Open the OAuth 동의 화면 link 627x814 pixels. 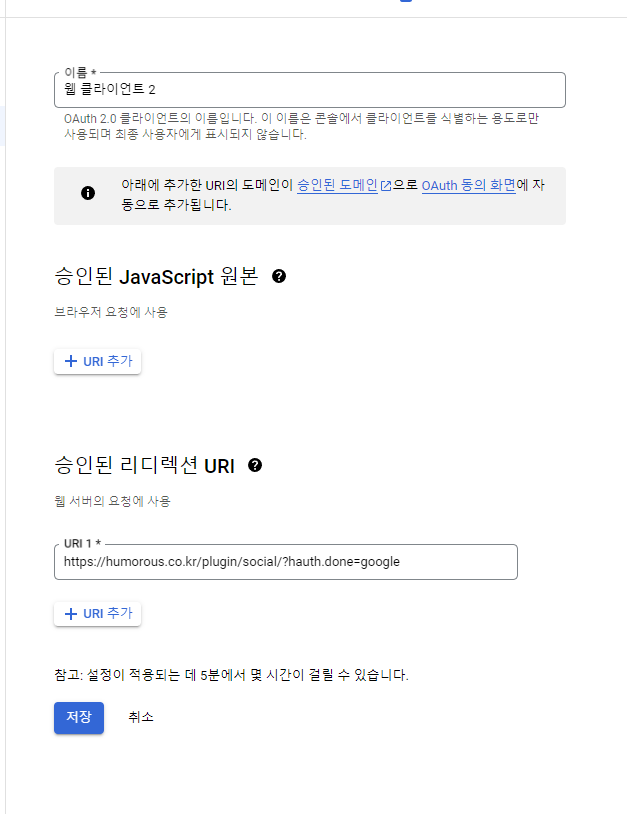pos(469,185)
